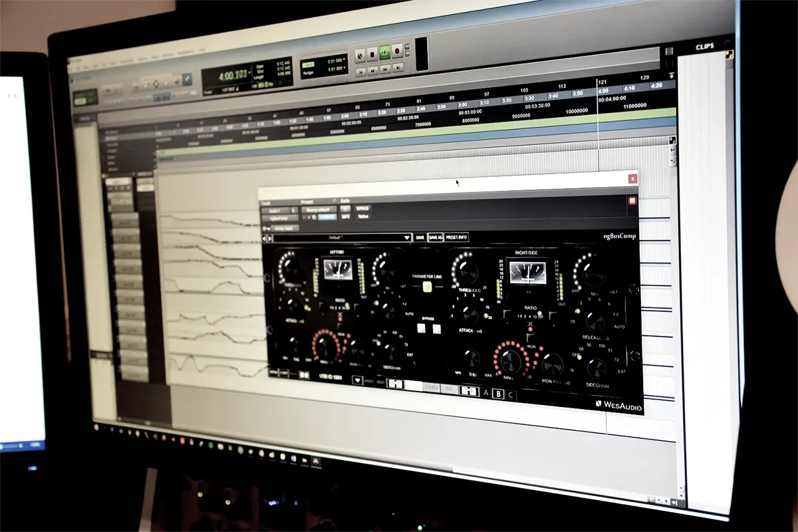
Task: Click the RIGHT/SIDE MIX knob
Action: (593, 273)
